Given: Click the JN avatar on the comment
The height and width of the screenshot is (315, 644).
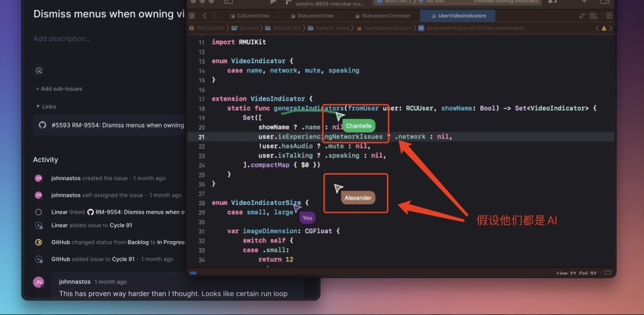Looking at the screenshot, I should (39, 282).
